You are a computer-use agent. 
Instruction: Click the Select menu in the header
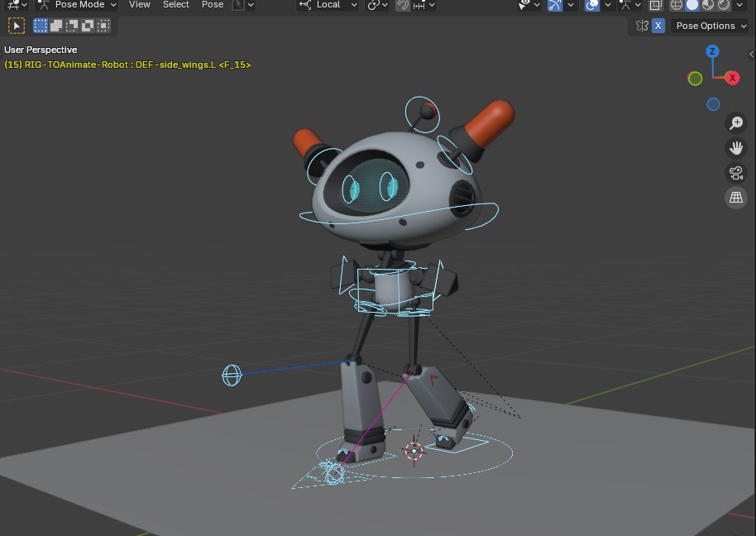coord(175,5)
